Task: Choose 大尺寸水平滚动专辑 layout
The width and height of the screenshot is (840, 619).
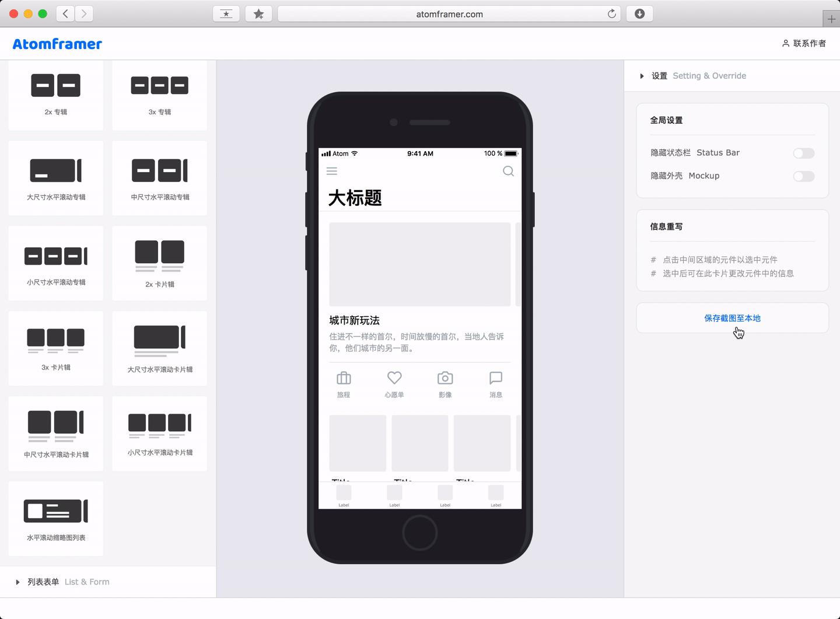Action: (x=56, y=178)
